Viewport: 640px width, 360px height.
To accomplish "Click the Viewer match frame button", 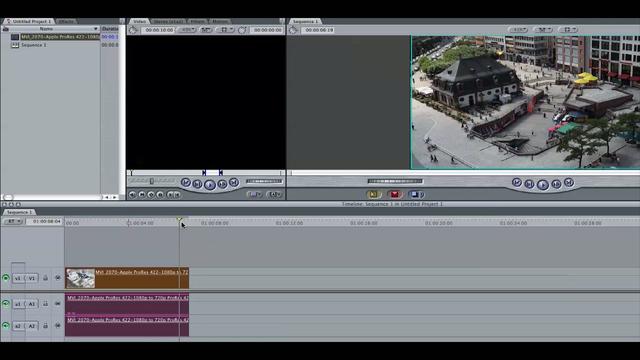I will click(132, 195).
